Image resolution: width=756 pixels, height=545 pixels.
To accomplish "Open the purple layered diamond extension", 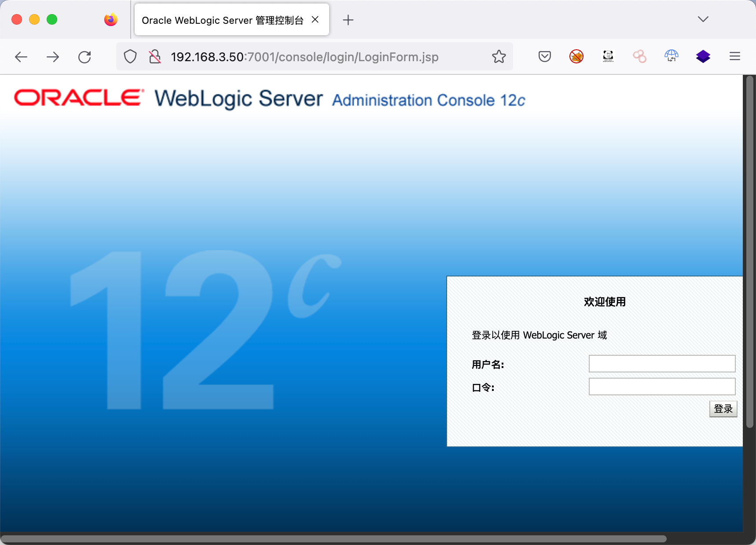I will pyautogui.click(x=703, y=56).
